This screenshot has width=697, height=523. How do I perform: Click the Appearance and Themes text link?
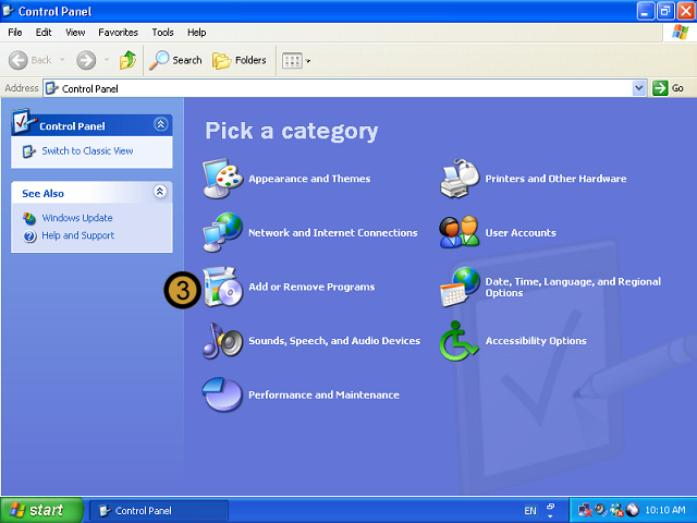tap(309, 179)
